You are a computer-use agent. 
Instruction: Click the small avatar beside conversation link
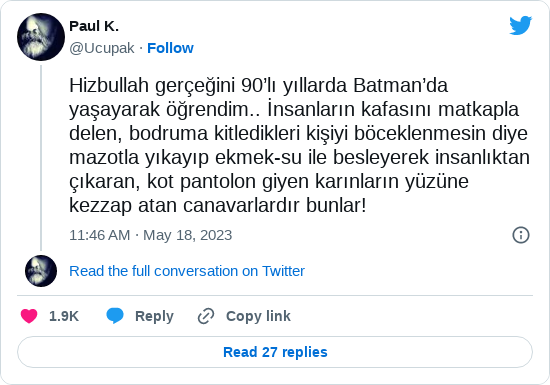pyautogui.click(x=41, y=271)
